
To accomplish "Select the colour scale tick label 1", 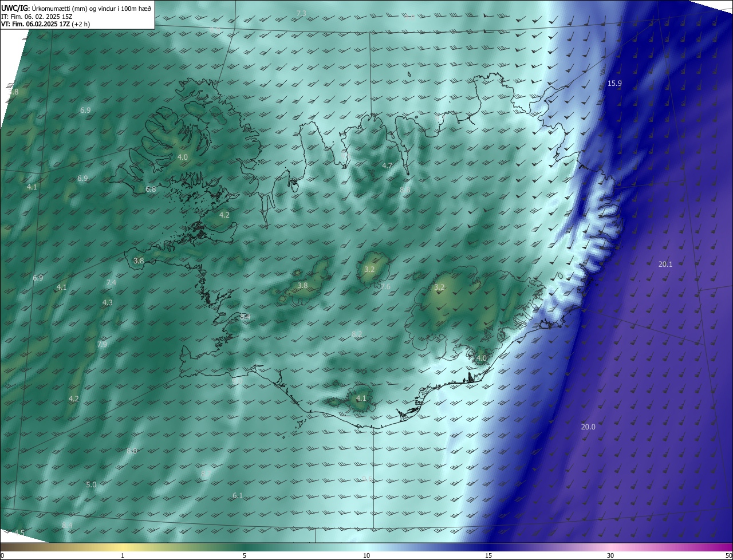I will click(123, 555).
